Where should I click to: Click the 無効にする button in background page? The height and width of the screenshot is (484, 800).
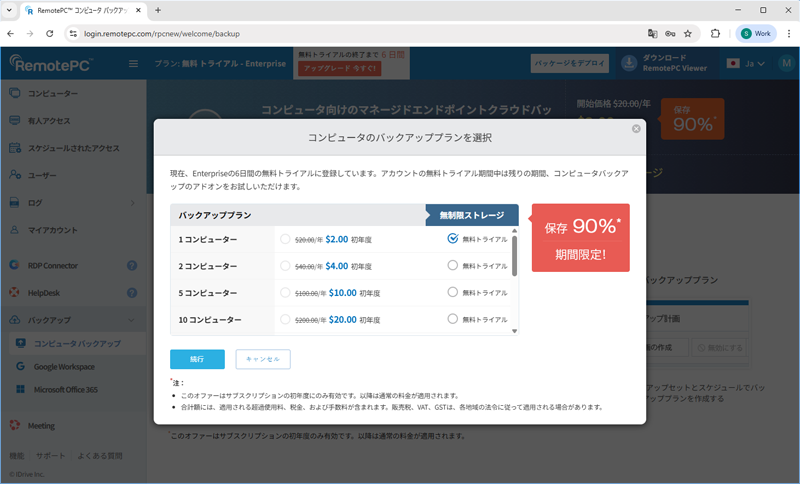719,347
